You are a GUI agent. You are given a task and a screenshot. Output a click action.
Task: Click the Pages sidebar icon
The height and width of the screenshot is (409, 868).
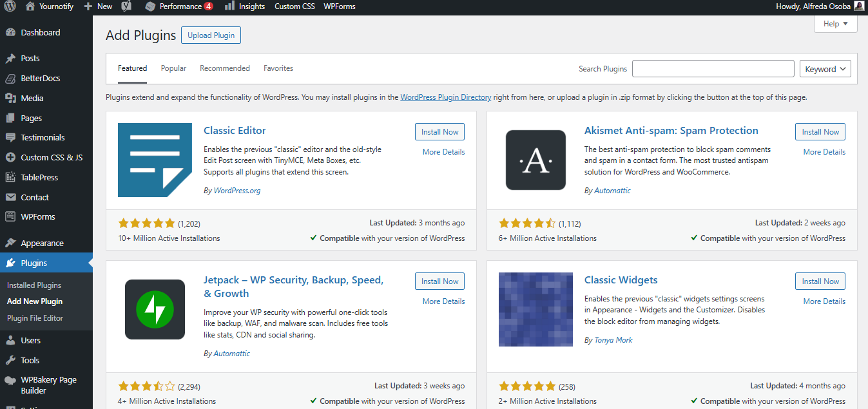tap(10, 119)
